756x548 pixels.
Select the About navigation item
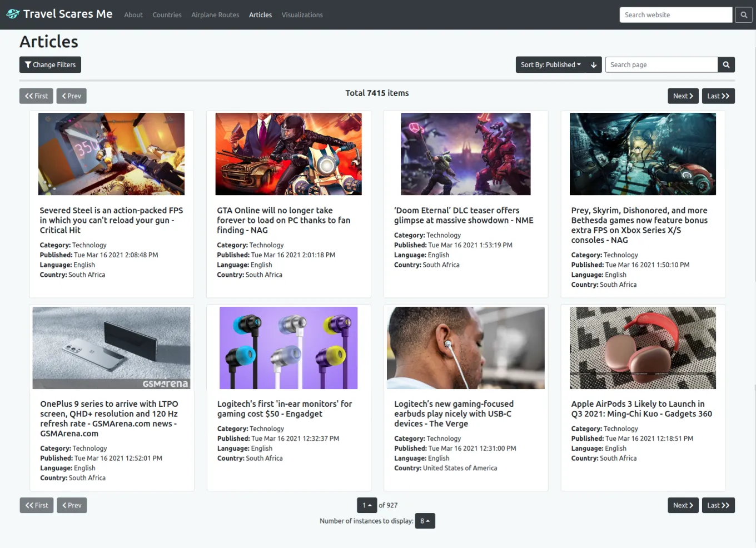pyautogui.click(x=133, y=15)
